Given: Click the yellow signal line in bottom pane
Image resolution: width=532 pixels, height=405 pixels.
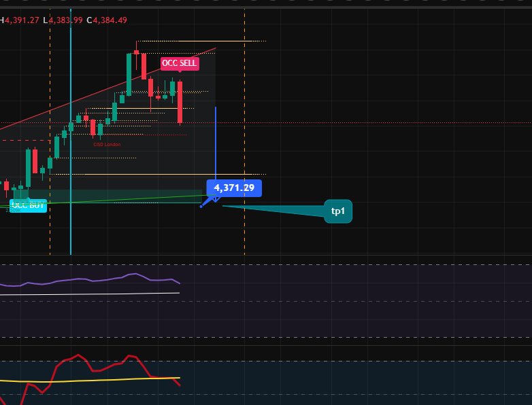Looking at the screenshot, I should pyautogui.click(x=102, y=380).
